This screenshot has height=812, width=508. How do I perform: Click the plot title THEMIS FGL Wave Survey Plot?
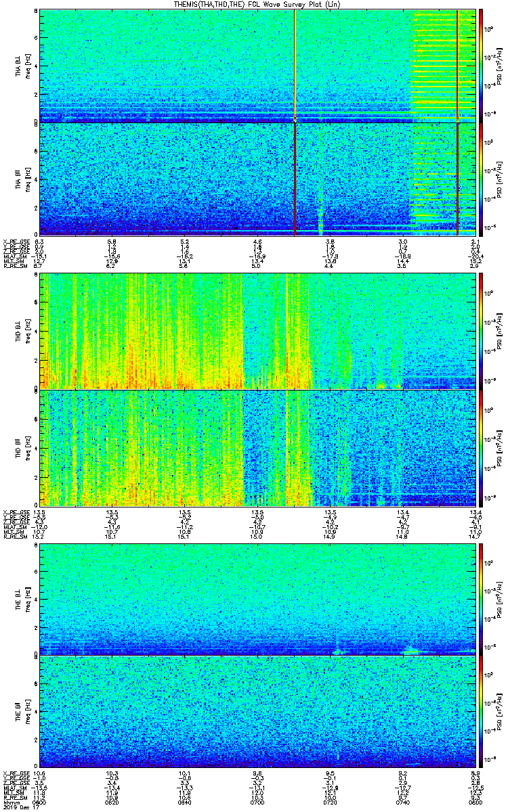(x=257, y=4)
